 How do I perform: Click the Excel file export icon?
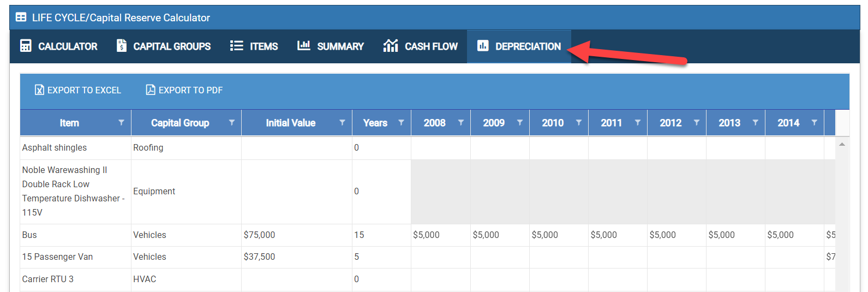[39, 90]
